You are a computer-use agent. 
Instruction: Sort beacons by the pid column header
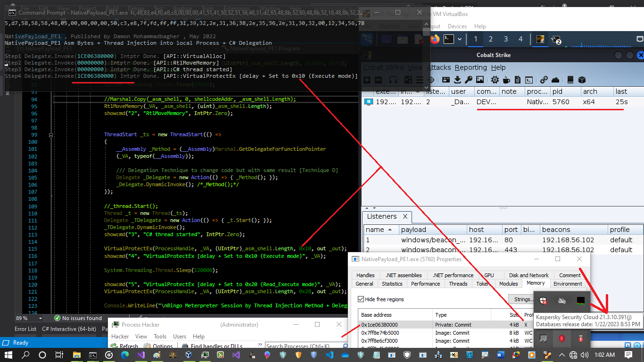pyautogui.click(x=565, y=91)
